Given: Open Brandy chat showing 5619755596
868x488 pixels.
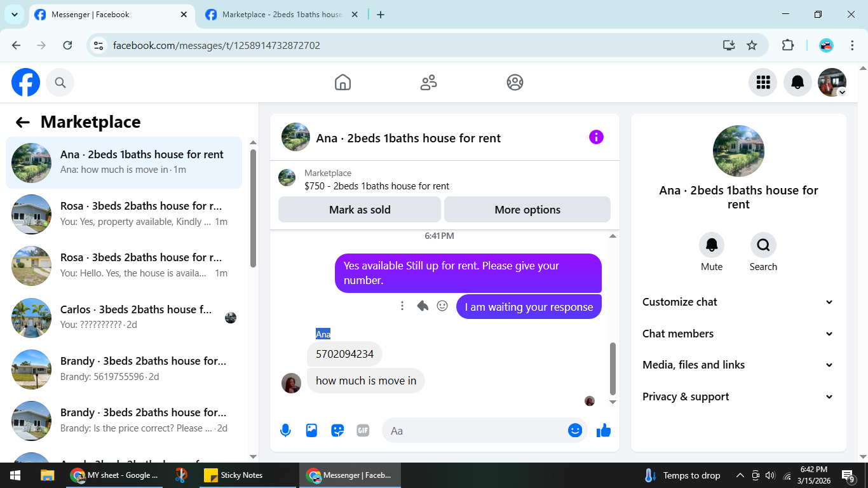Looking at the screenshot, I should 124,369.
